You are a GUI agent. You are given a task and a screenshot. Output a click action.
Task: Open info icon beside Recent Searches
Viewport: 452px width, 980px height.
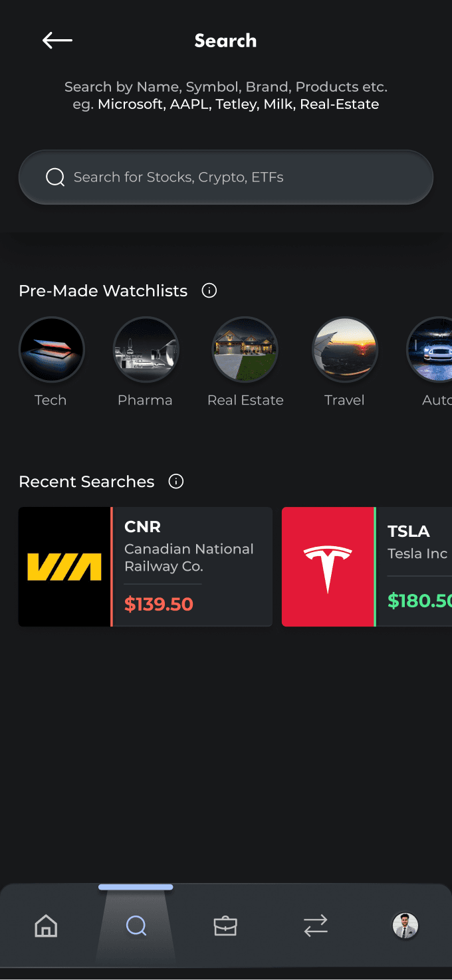176,482
